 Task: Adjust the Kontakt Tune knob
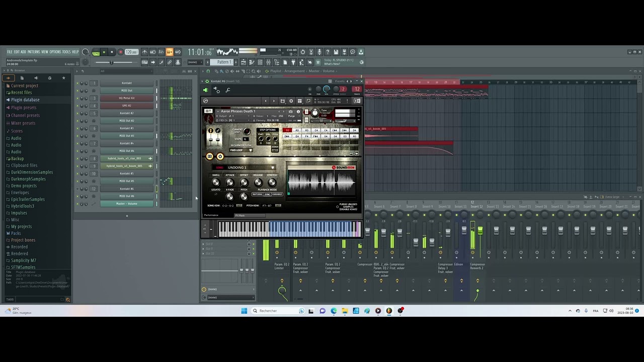tap(315, 113)
